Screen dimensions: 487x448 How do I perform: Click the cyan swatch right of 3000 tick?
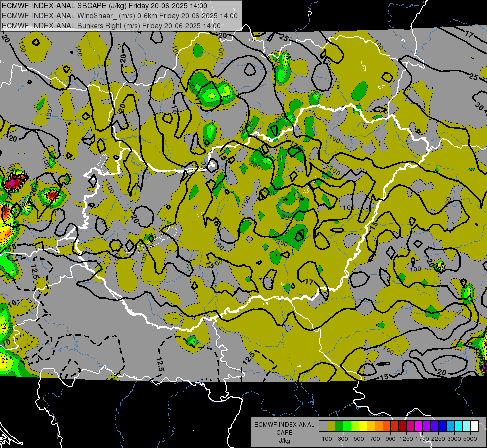(459, 426)
